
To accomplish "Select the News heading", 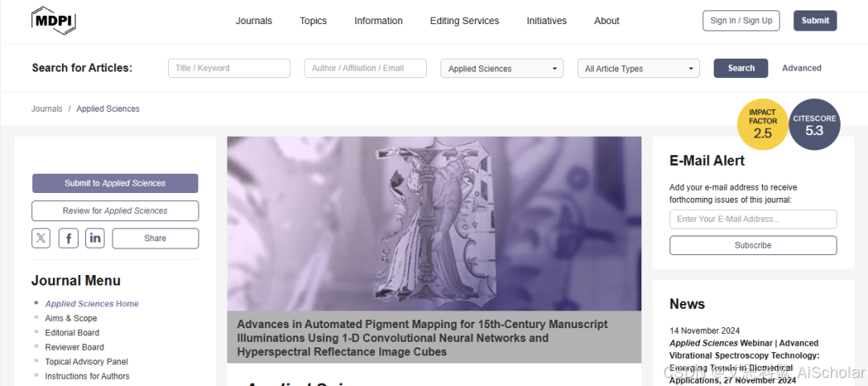I will point(687,304).
